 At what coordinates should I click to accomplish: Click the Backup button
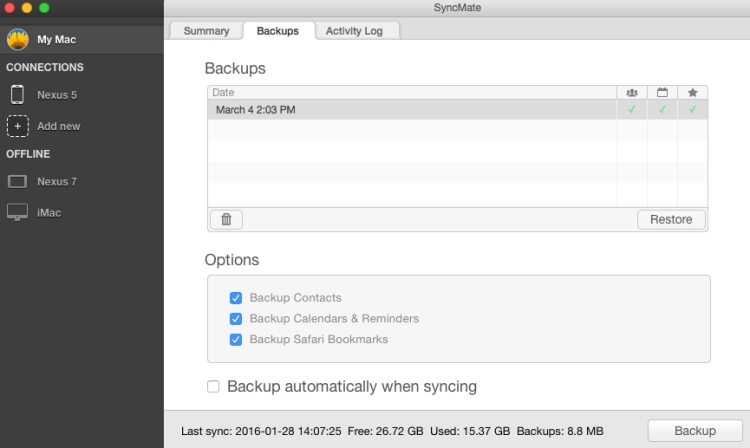[695, 431]
